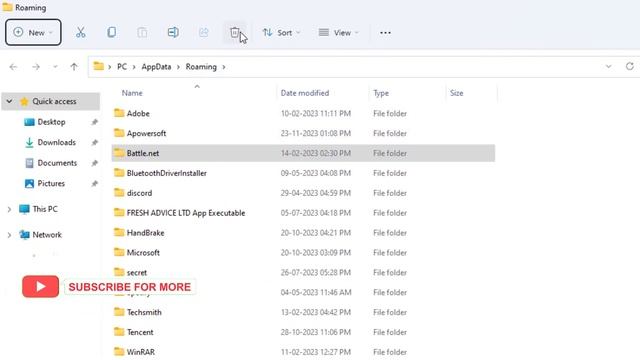Open the Sort dropdown menu
The image size is (640, 360).
tap(282, 33)
